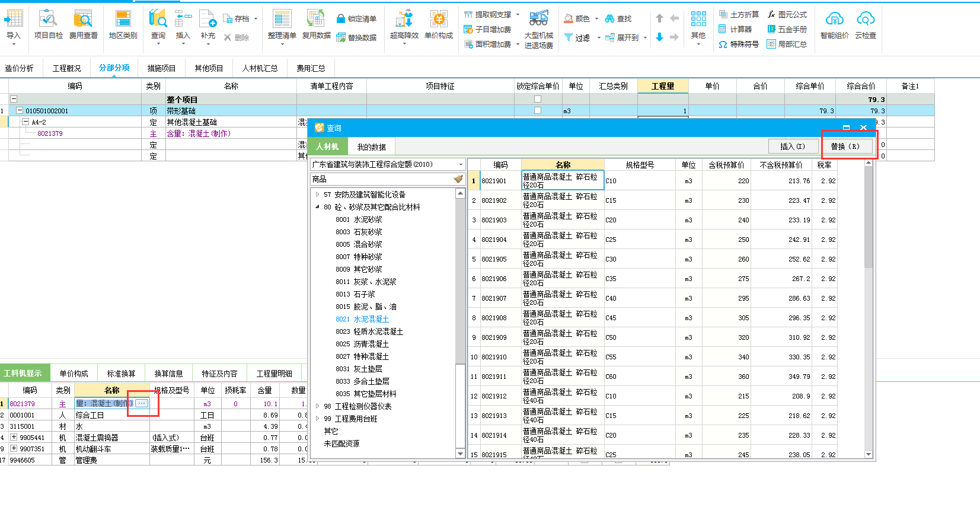The width and height of the screenshot is (980, 523).
Task: Switch to 标准换算 bottom tab
Action: 121,374
